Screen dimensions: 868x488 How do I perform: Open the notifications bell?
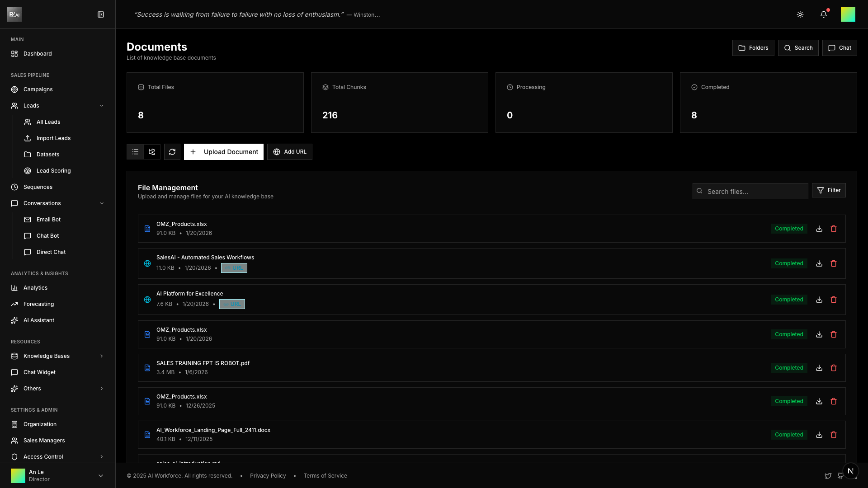824,14
